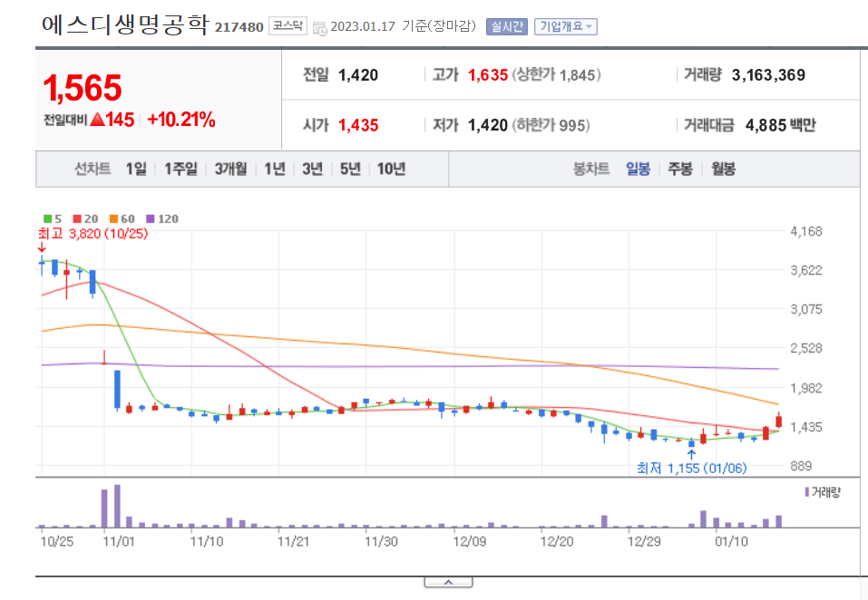
Task: Click the purple 거래량 legend marker
Action: tap(807, 491)
